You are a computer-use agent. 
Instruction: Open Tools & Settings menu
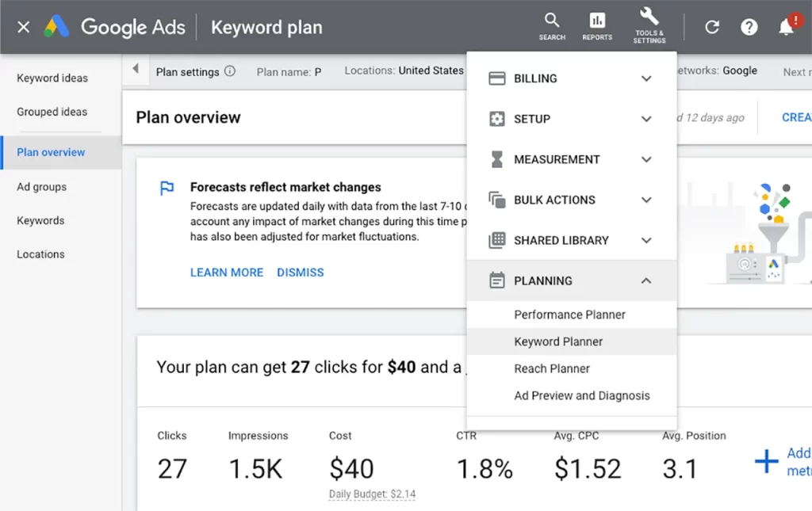649,26
